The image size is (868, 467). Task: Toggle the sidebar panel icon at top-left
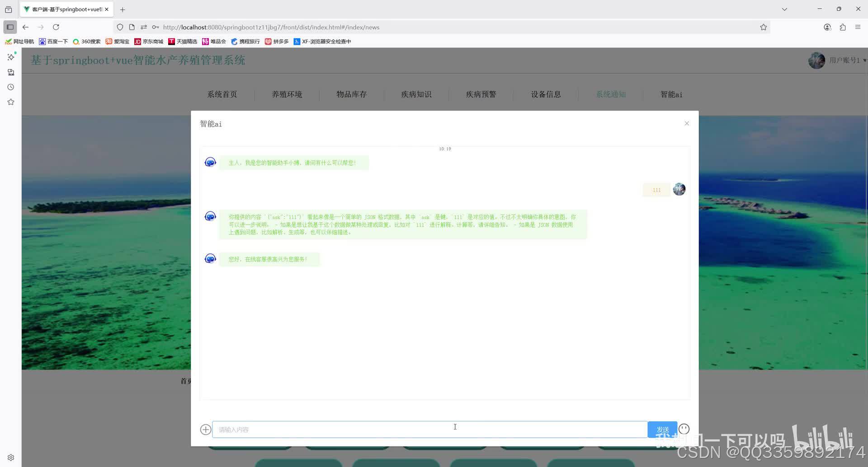point(9,27)
